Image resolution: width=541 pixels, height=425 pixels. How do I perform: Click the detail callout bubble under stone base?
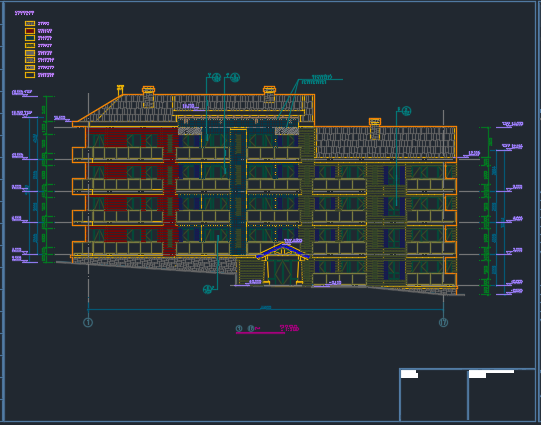pos(208,289)
